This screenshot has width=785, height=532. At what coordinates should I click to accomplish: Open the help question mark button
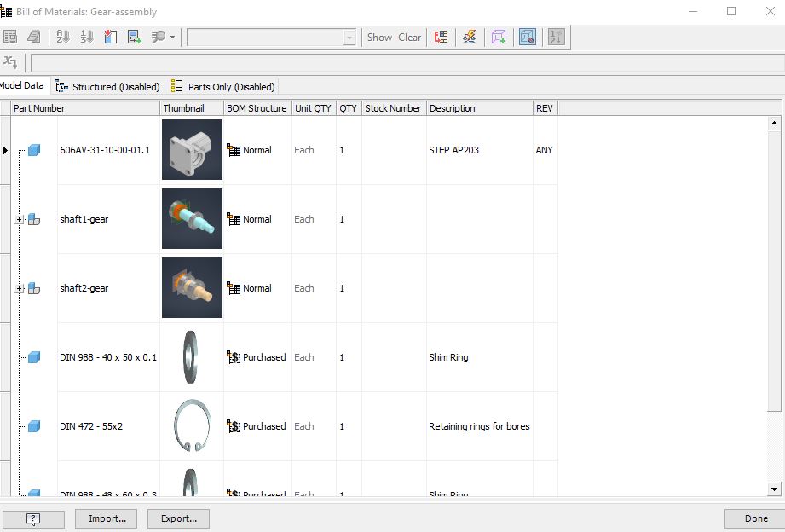(33, 518)
